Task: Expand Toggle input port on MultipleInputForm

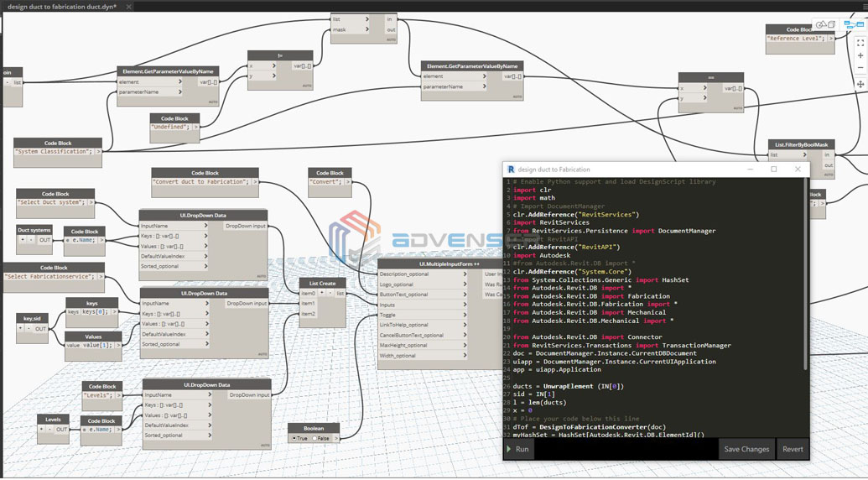Action: tap(465, 315)
